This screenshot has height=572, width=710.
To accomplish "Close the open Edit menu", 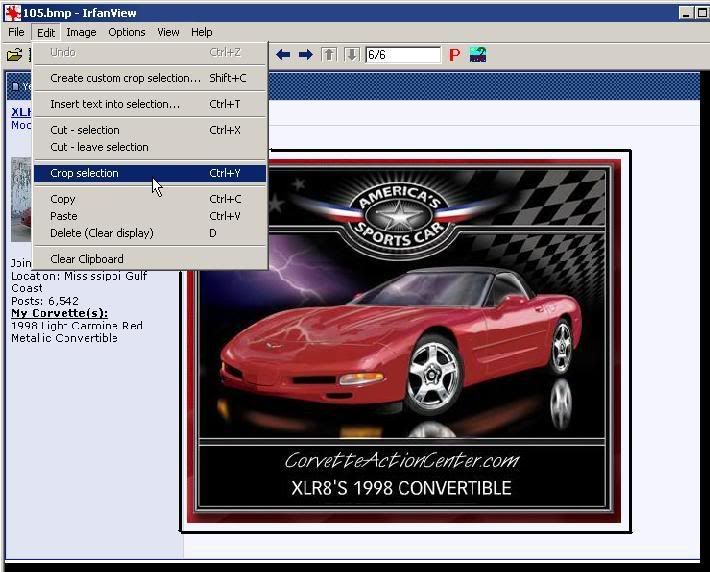I will pos(46,33).
